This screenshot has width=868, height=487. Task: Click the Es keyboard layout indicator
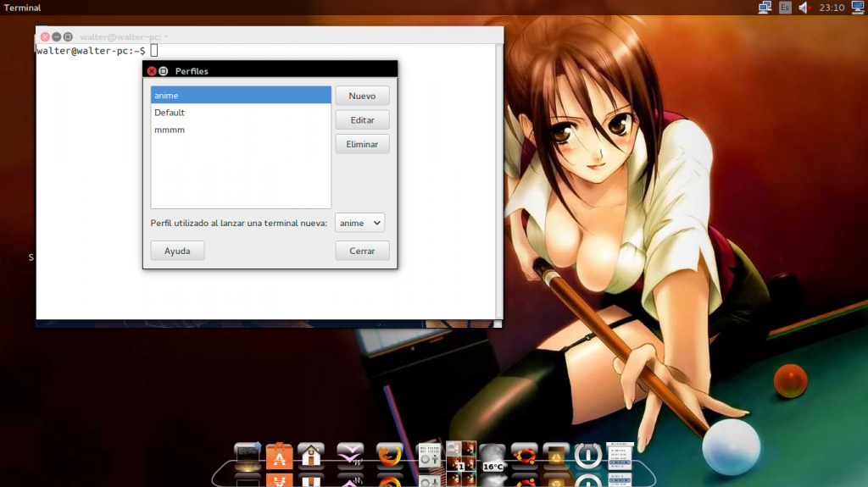[x=785, y=7]
